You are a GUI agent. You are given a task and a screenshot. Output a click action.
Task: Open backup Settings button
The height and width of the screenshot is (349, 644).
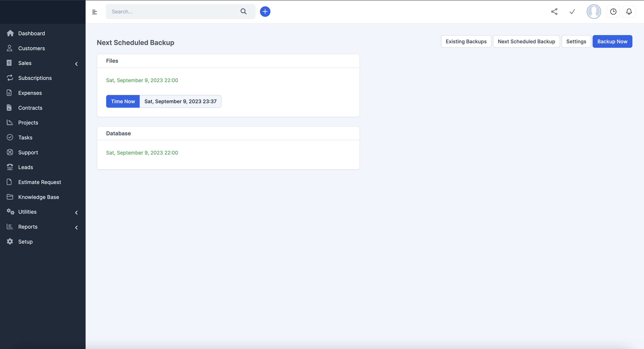[576, 41]
